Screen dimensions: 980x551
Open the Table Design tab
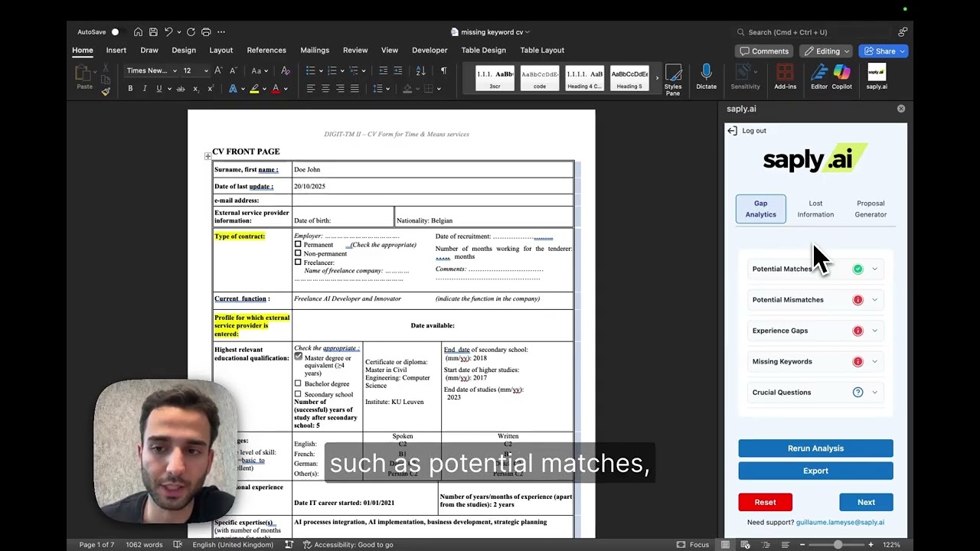[483, 51]
